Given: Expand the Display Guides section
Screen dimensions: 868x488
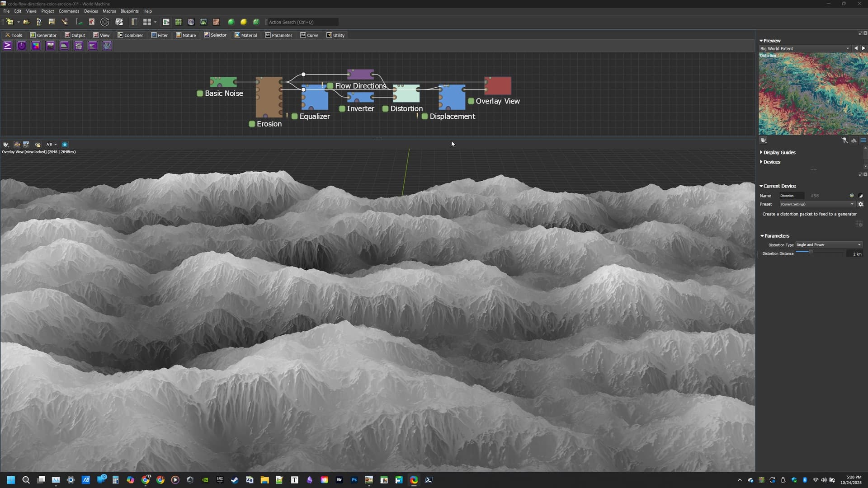Looking at the screenshot, I should pyautogui.click(x=779, y=153).
